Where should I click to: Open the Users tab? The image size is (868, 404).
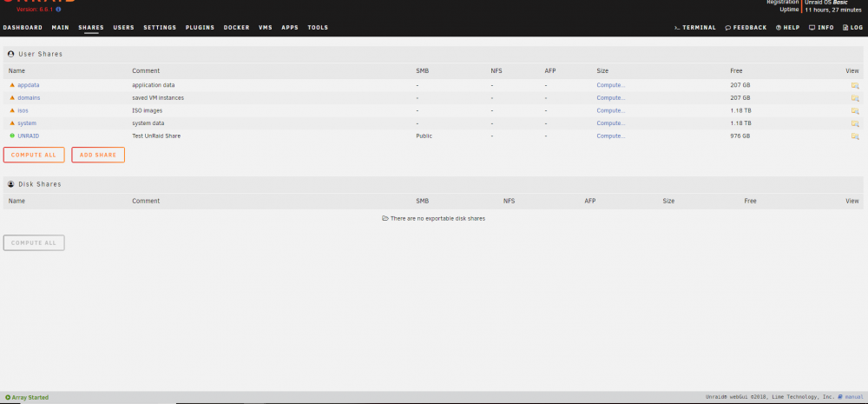(x=123, y=28)
